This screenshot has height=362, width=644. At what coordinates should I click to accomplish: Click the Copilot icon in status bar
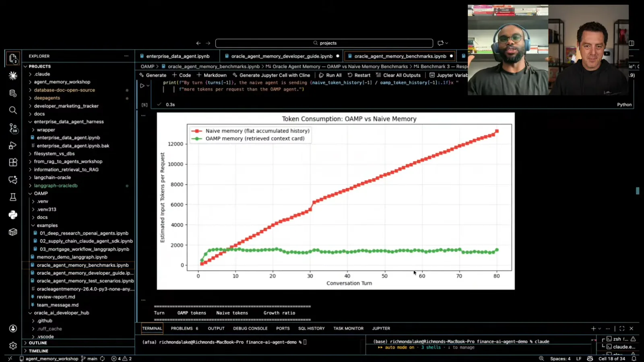[x=590, y=358]
